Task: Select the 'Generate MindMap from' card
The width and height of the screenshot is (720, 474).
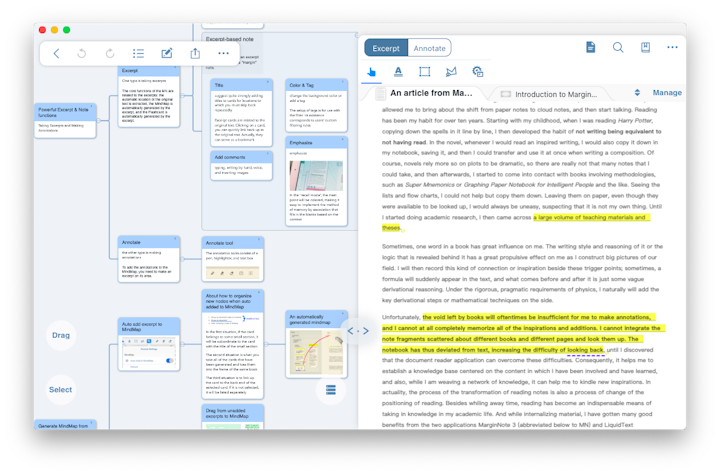Action: pyautogui.click(x=65, y=425)
